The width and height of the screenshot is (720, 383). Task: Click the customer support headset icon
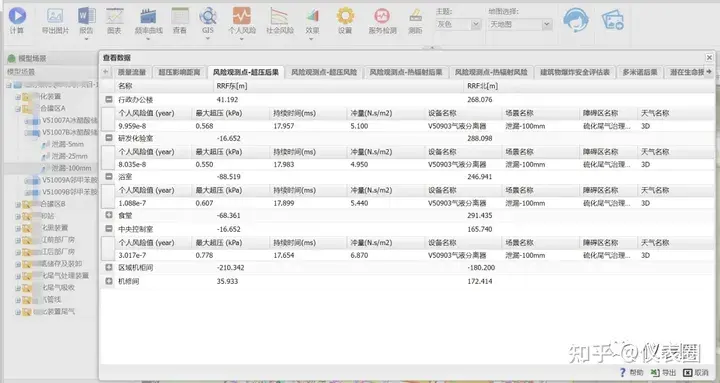click(x=576, y=20)
